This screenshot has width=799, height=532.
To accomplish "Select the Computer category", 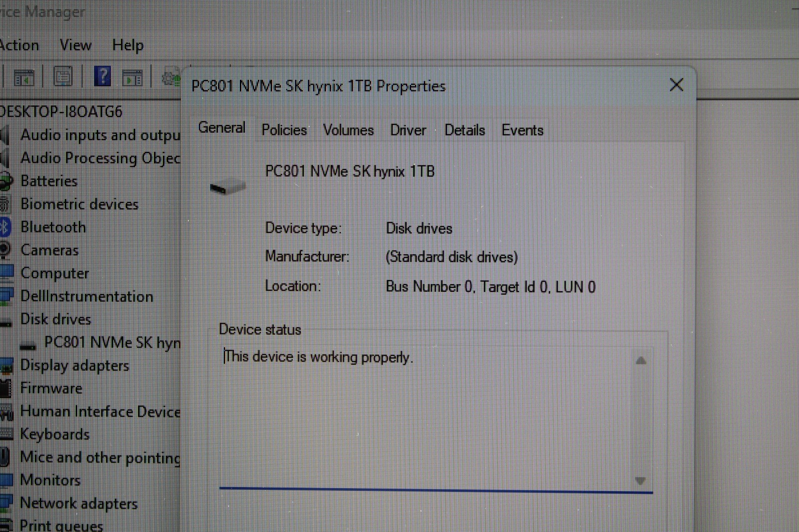I will tap(54, 273).
